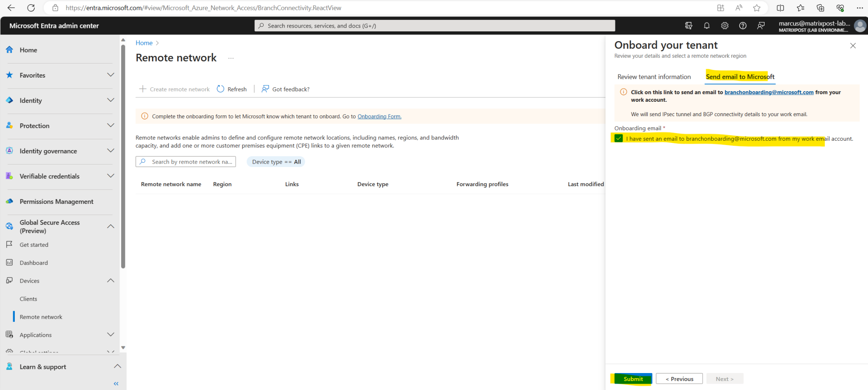Click the Favorites star icon

[9, 75]
